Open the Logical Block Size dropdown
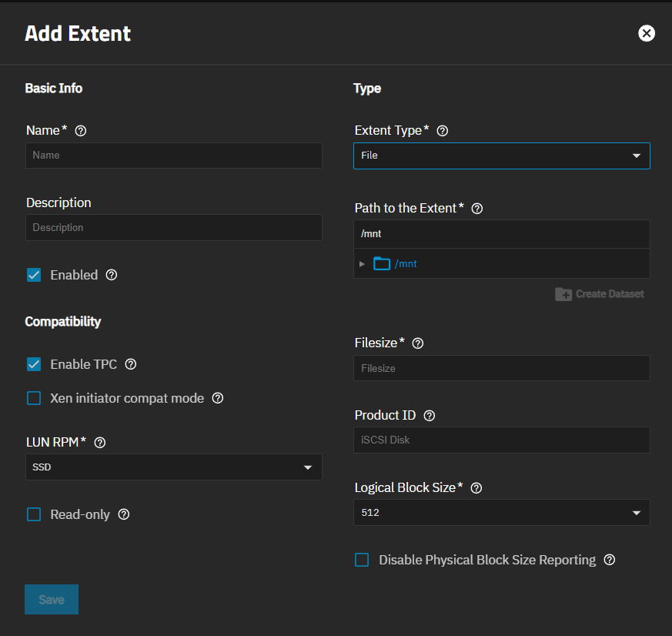Screen dimensions: 672x636 pos(501,513)
